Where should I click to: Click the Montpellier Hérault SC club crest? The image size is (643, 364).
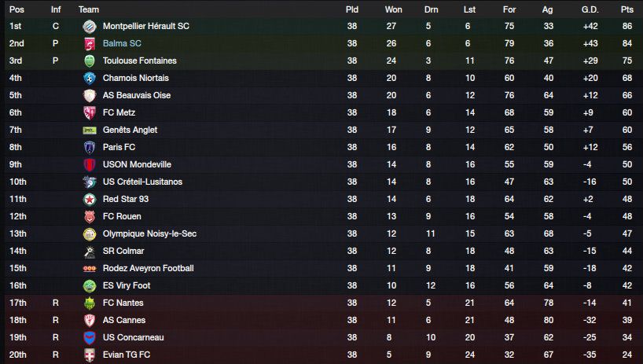[x=90, y=26]
